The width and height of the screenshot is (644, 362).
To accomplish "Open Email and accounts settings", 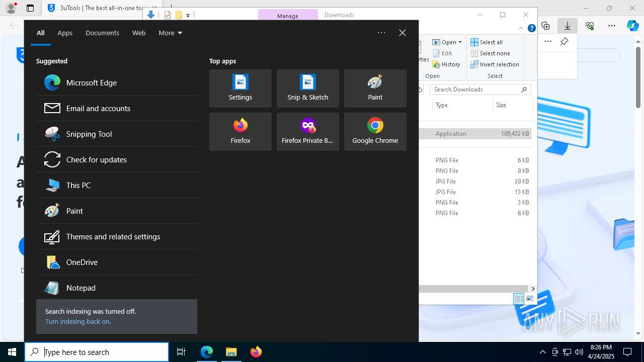I will pos(117,108).
